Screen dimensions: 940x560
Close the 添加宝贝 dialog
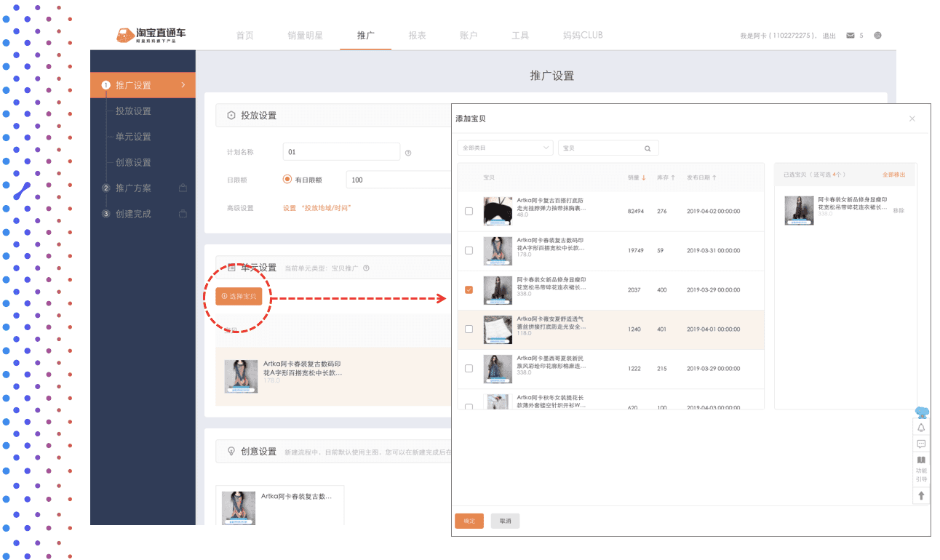pos(912,119)
